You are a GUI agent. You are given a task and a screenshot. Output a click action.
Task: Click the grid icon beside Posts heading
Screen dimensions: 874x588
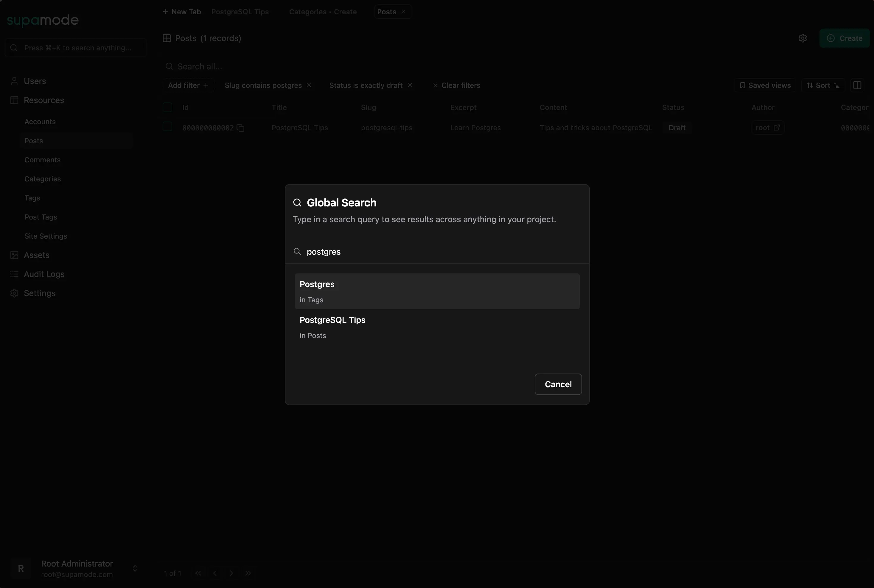click(167, 38)
